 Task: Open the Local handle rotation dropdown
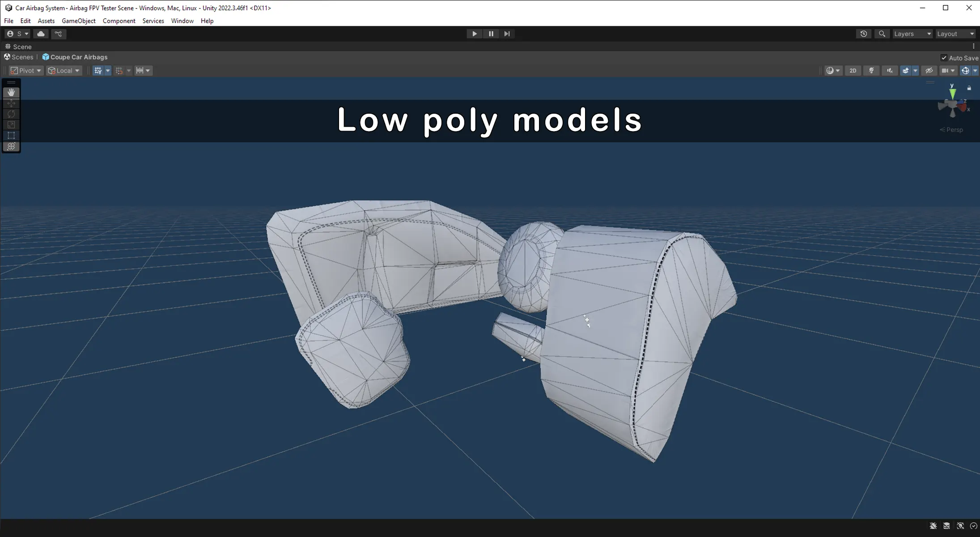[64, 71]
